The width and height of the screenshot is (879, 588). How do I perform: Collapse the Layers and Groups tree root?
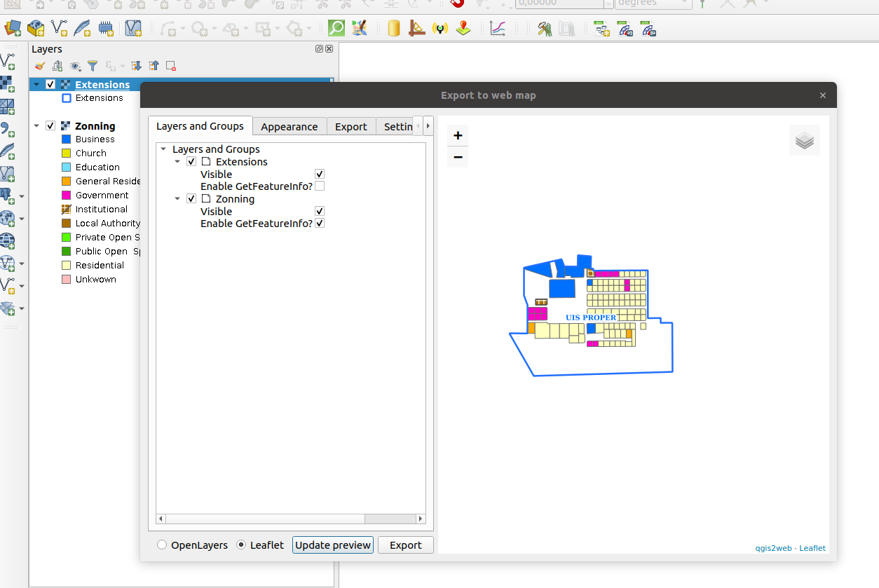[x=163, y=149]
